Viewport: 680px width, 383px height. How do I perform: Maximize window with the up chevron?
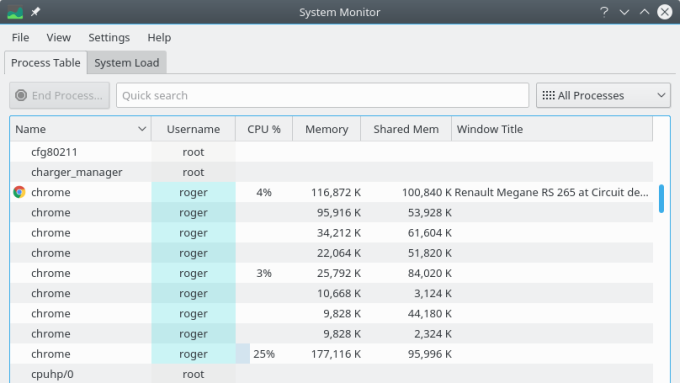pyautogui.click(x=644, y=12)
